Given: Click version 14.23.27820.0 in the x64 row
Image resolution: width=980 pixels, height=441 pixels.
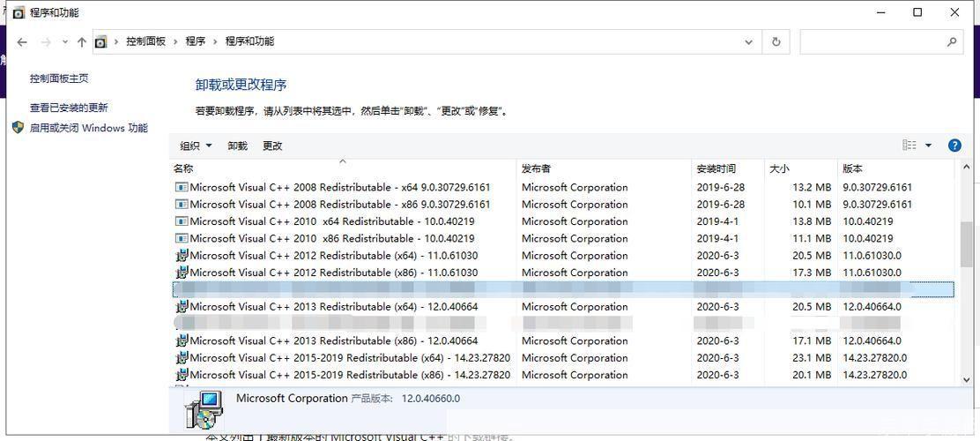Looking at the screenshot, I should click(874, 358).
